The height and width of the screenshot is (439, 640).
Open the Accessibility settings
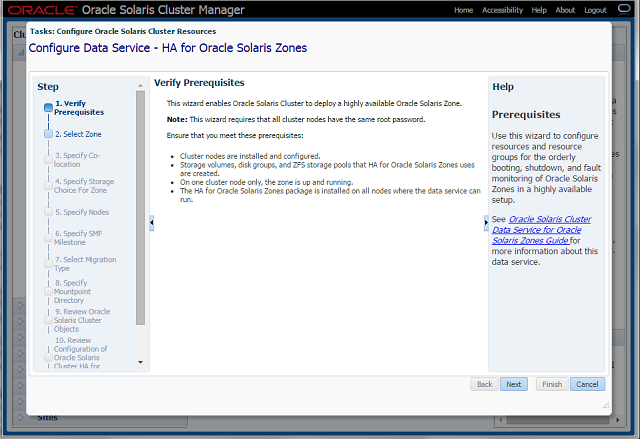502,10
